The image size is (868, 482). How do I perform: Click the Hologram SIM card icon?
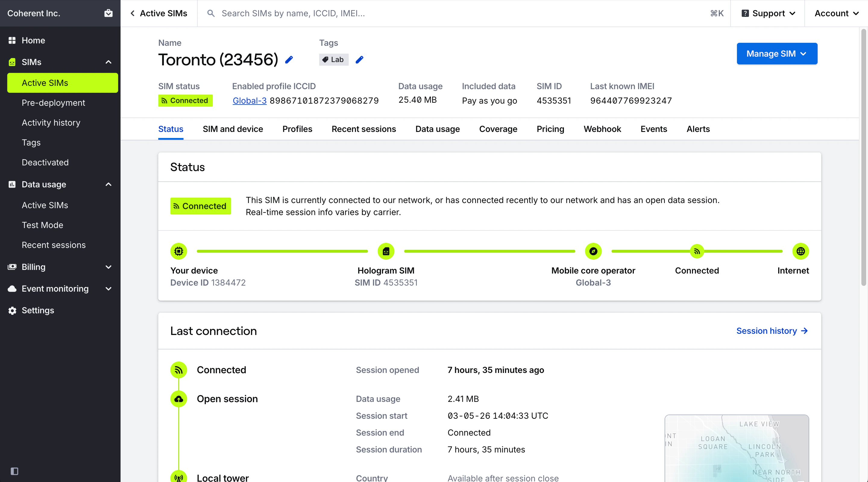pyautogui.click(x=386, y=251)
